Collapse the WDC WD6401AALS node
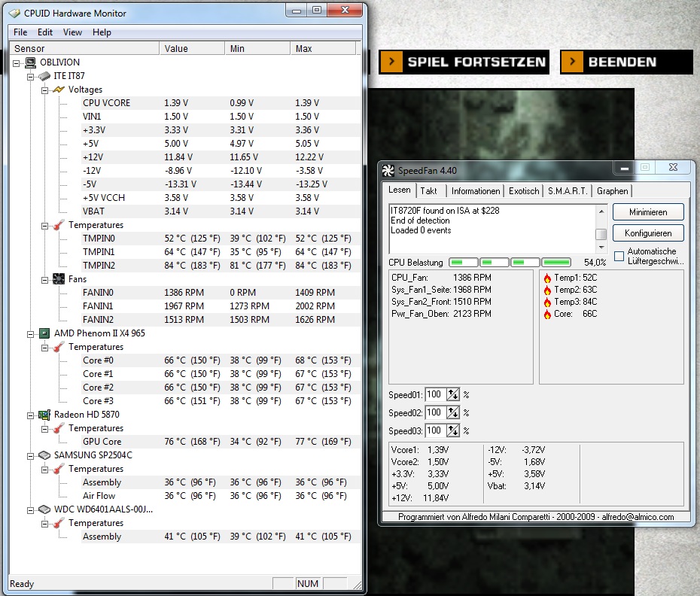Viewport: 700px width, 596px height. 30,510
